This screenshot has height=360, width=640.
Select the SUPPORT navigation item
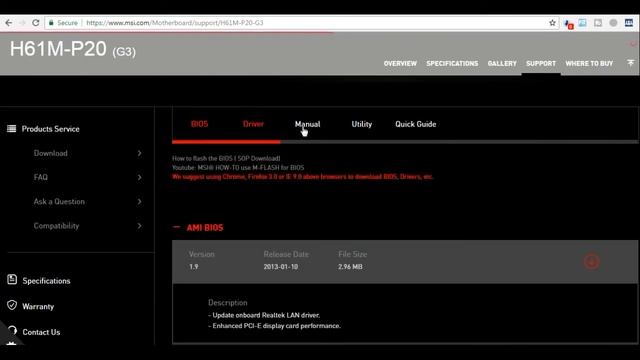pos(541,64)
